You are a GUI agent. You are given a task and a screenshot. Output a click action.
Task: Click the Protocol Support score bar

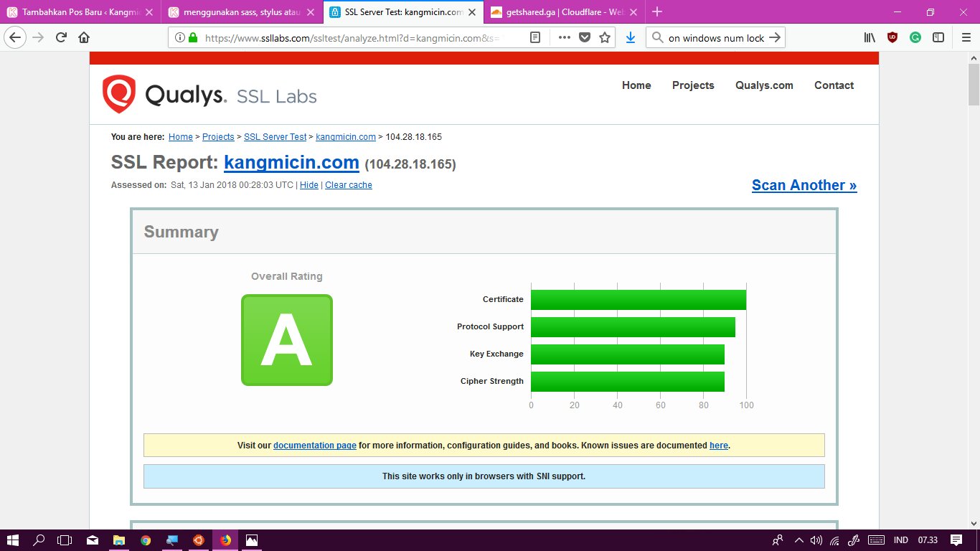[x=633, y=327]
